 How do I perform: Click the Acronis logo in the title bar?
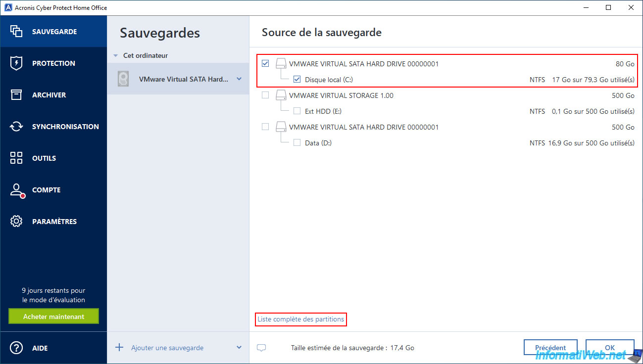click(x=8, y=8)
